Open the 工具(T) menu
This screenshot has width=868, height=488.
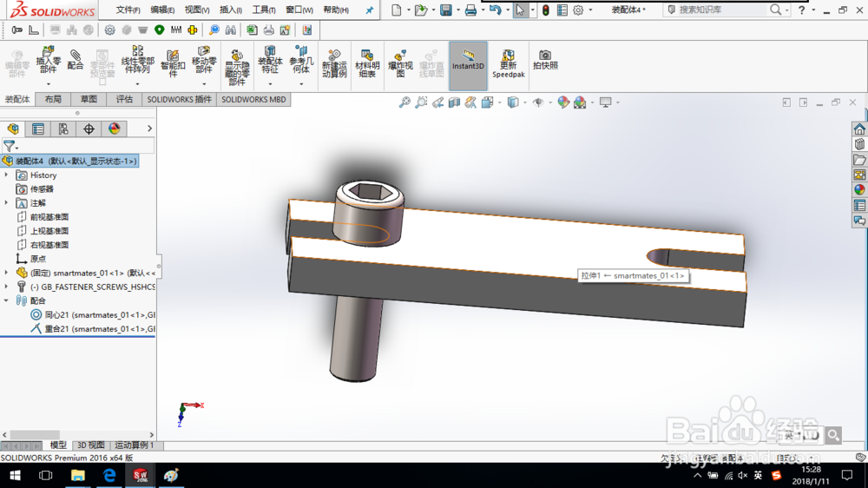pos(264,10)
